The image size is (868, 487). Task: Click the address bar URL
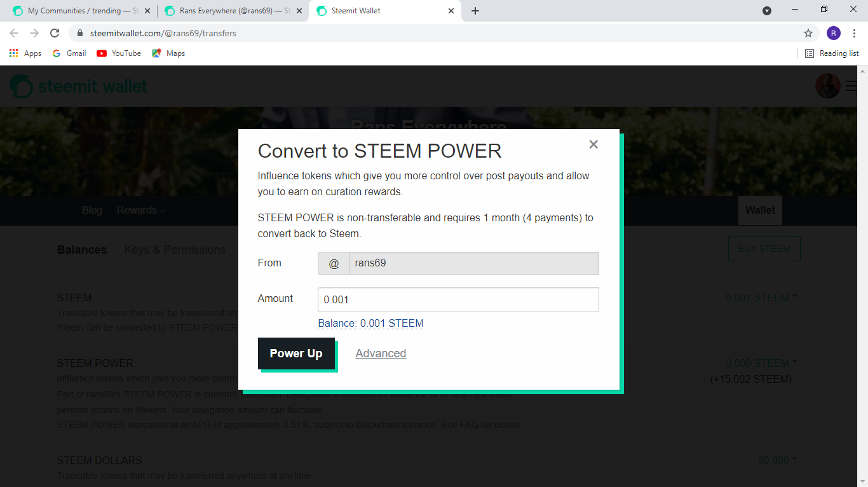click(163, 33)
